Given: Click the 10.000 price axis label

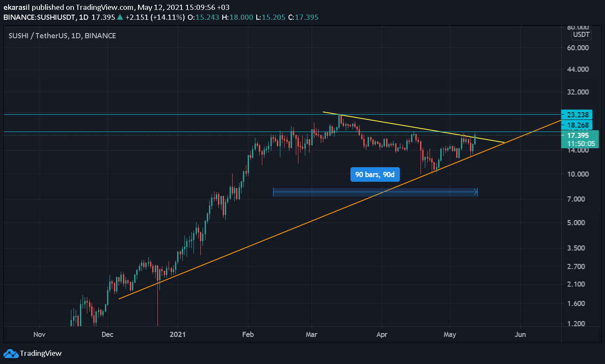Looking at the screenshot, I should click(x=578, y=174).
